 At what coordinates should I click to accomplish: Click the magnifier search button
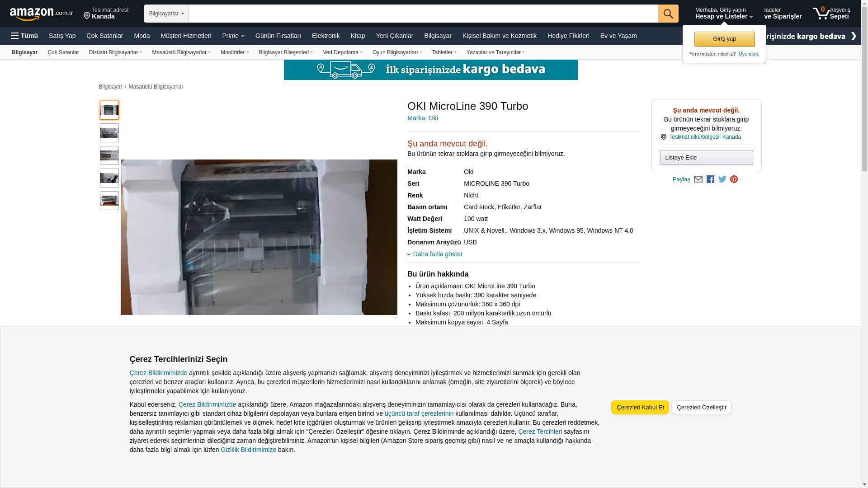tap(668, 14)
